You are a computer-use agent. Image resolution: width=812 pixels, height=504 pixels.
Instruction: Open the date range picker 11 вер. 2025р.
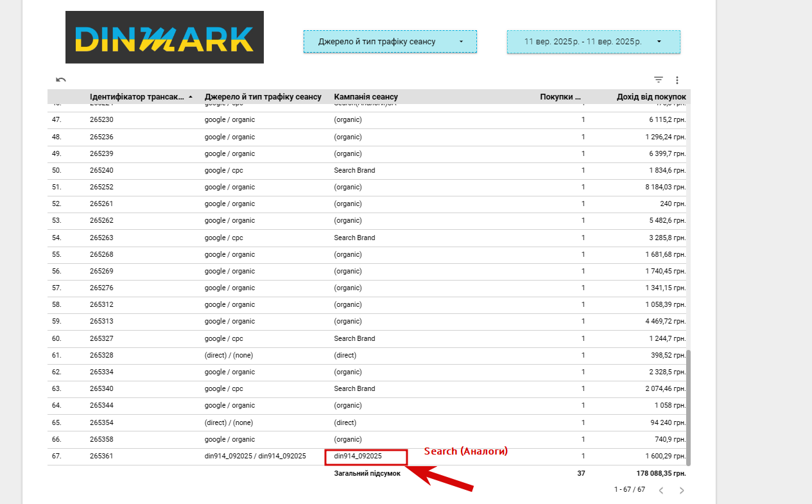pyautogui.click(x=593, y=42)
